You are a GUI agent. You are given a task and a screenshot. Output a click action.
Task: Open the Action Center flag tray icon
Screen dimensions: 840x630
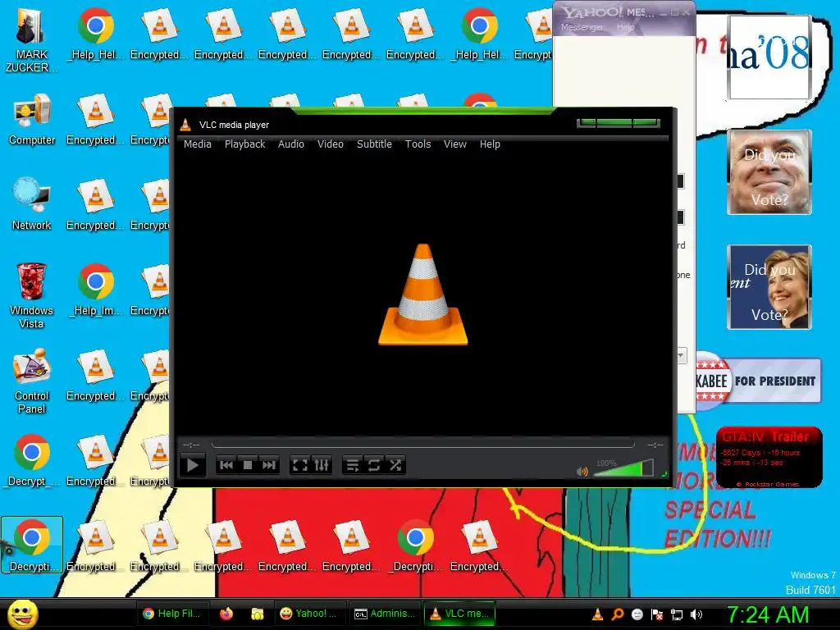click(x=657, y=614)
